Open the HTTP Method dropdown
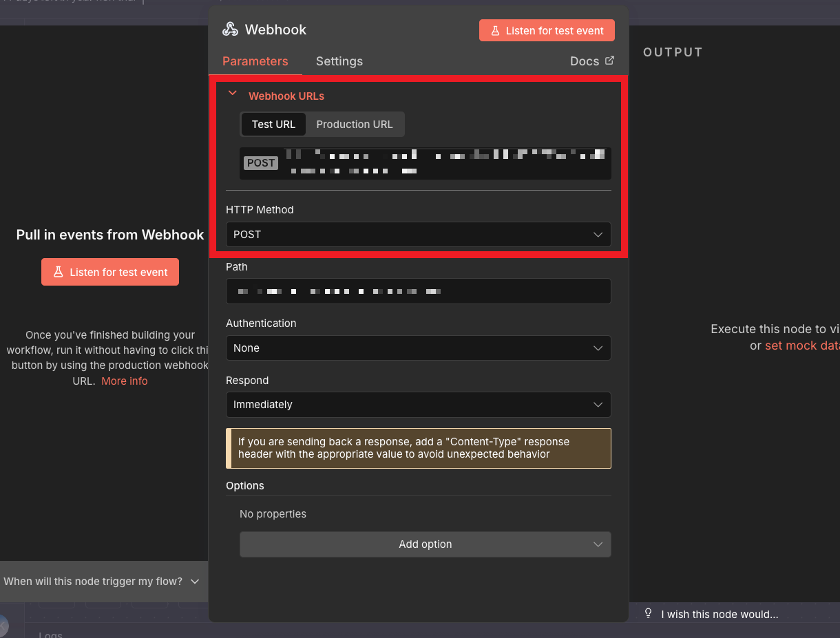The height and width of the screenshot is (638, 840). (419, 234)
